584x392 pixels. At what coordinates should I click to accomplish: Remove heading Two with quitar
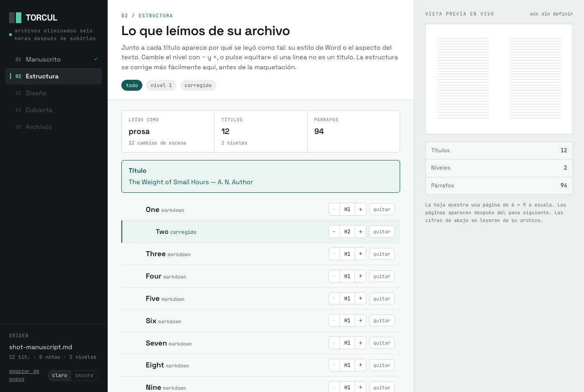click(x=382, y=232)
